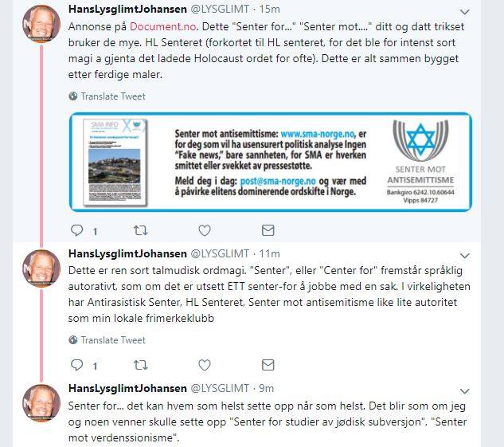Retweet the 15m tweet
The image size is (504, 447).
(140, 230)
